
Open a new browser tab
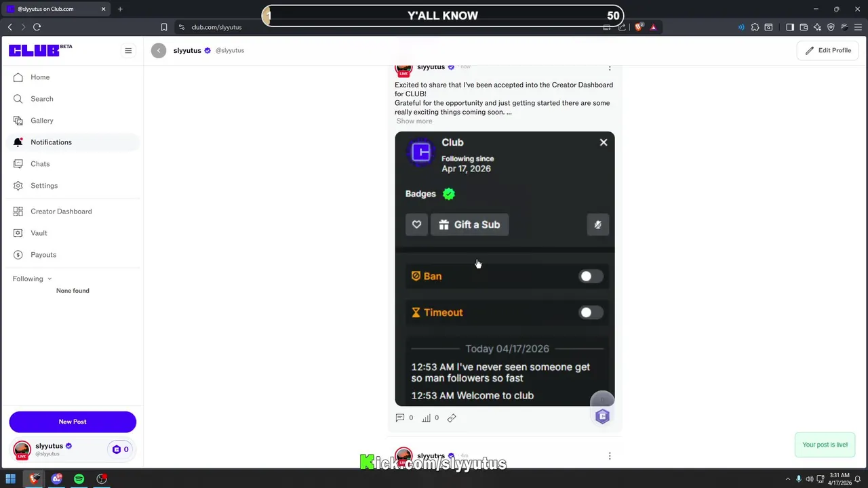pyautogui.click(x=120, y=9)
